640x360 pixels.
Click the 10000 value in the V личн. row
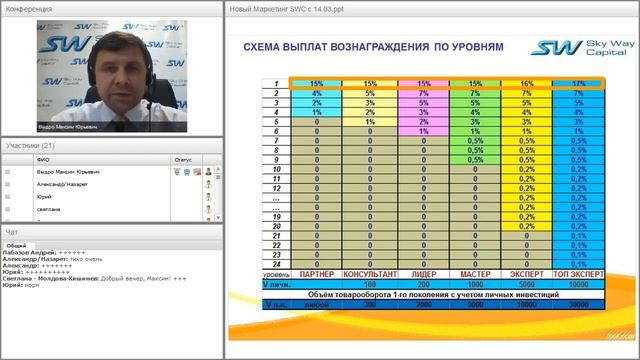click(578, 284)
